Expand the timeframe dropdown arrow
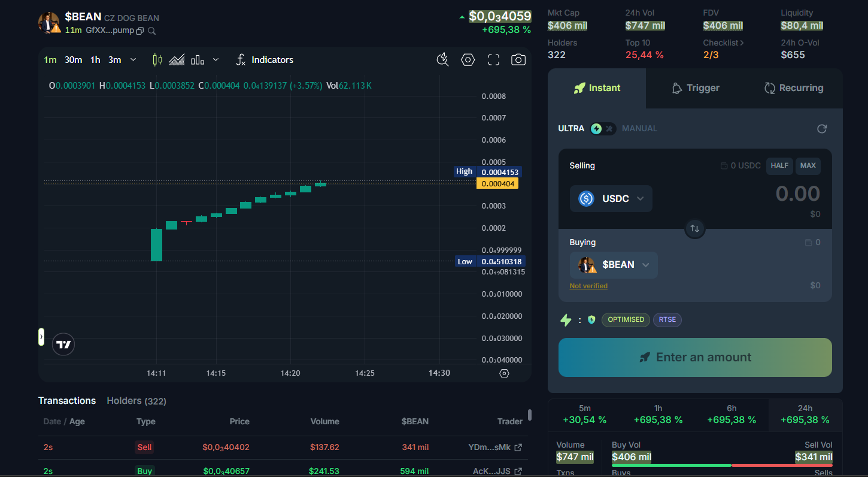This screenshot has height=477, width=868. point(133,60)
